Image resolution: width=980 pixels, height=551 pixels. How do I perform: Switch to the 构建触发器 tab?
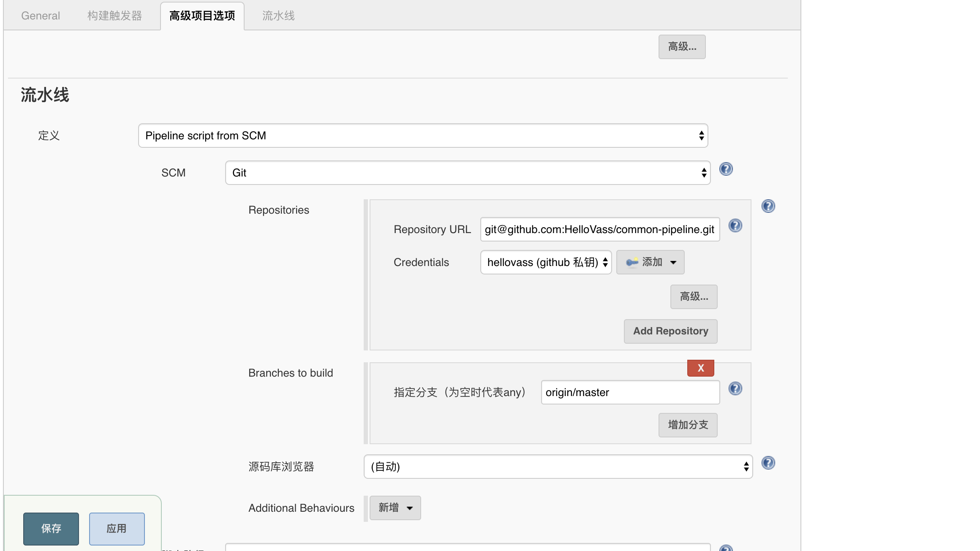click(114, 16)
